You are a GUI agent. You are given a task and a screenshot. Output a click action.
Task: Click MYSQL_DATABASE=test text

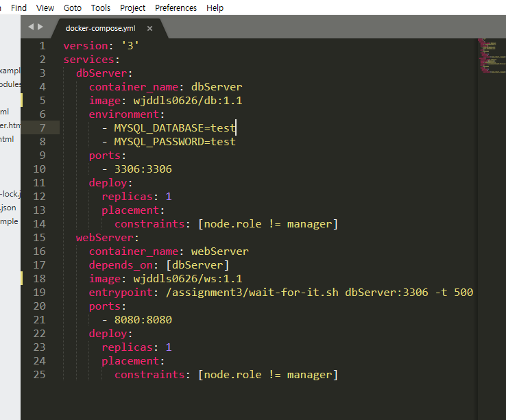(175, 128)
